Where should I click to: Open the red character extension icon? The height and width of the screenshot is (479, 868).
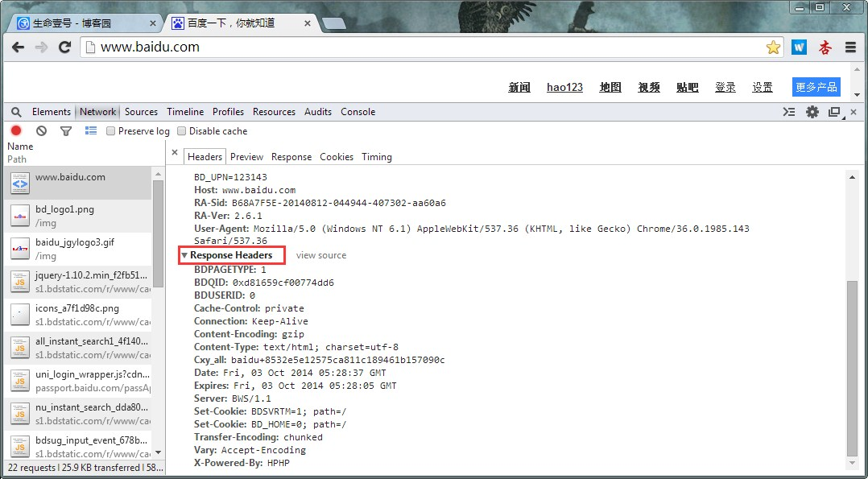pyautogui.click(x=825, y=47)
